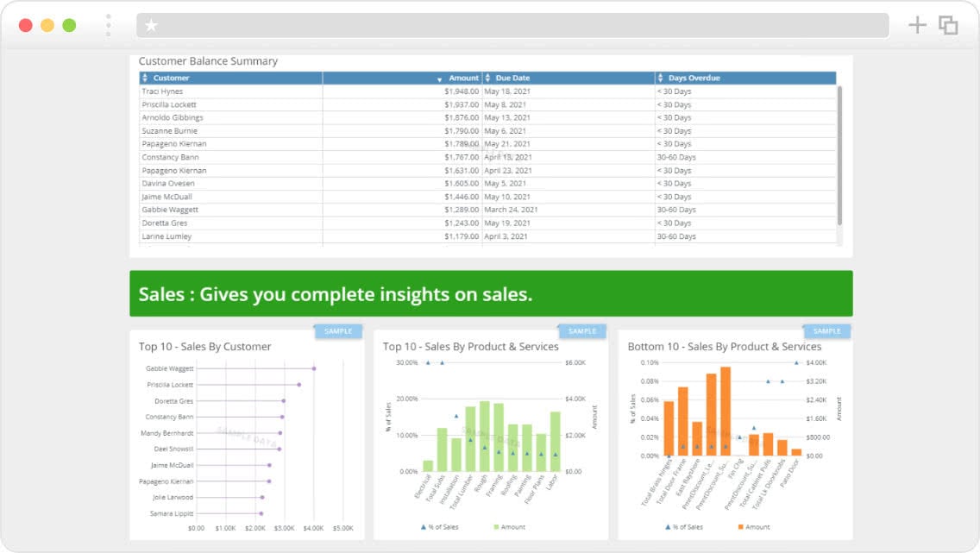This screenshot has height=553, width=980.
Task: Click the bookmark star in the address bar
Action: 152,25
